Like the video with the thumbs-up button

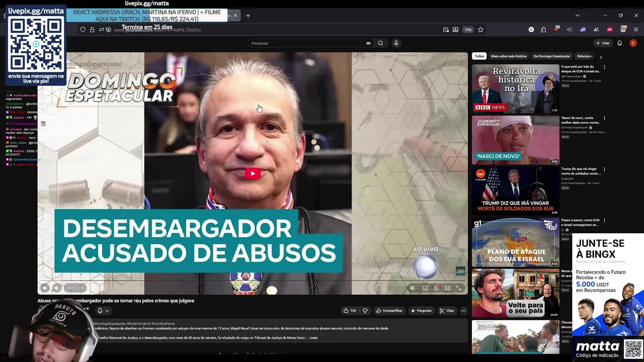(350, 311)
